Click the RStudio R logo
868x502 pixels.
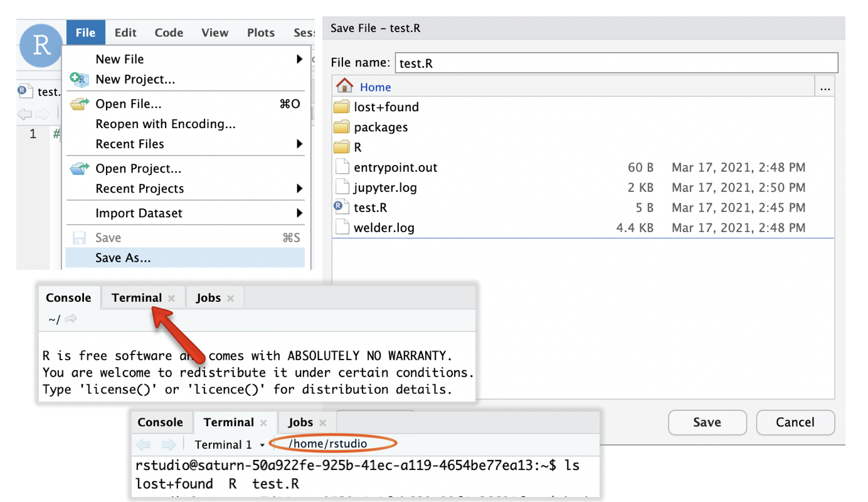coord(41,46)
